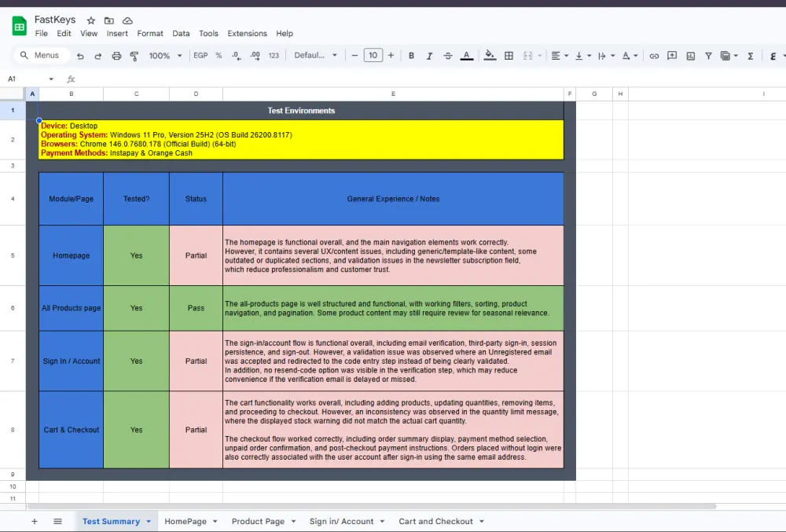The image size is (786, 532).
Task: Format as percent
Action: coord(219,56)
